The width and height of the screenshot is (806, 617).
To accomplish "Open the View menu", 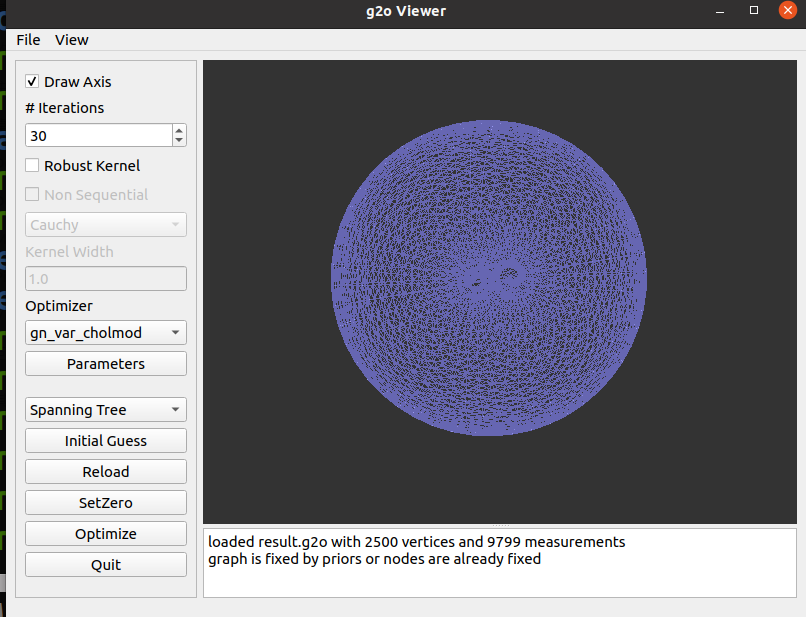I will (x=71, y=40).
